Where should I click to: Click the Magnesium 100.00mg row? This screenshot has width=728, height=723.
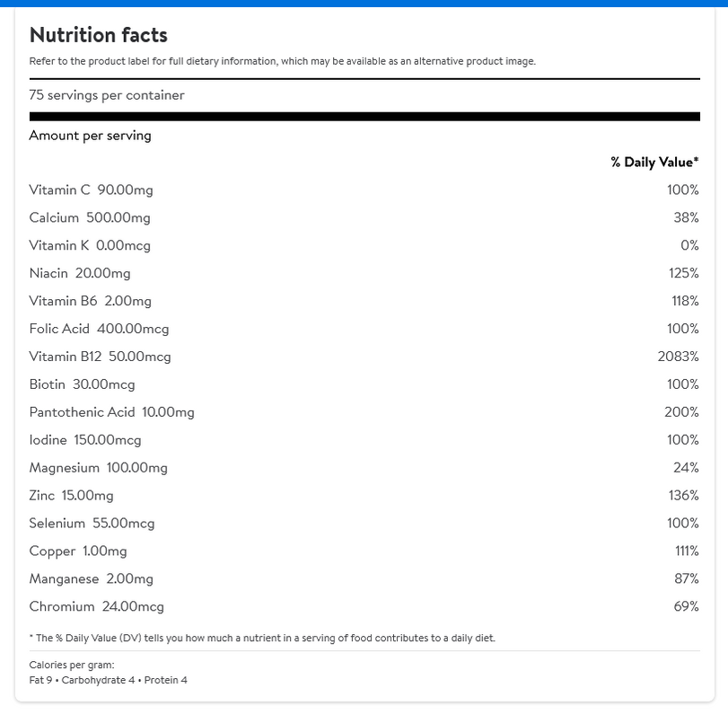[364, 468]
